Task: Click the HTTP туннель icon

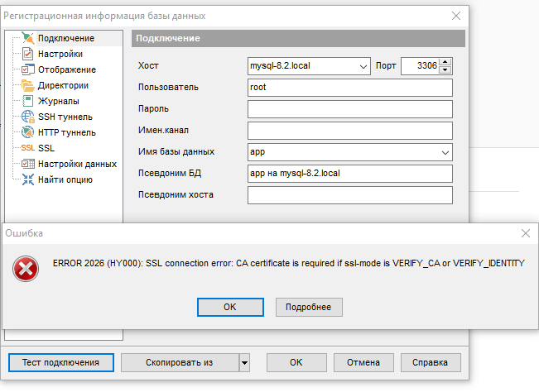Action: [x=27, y=132]
